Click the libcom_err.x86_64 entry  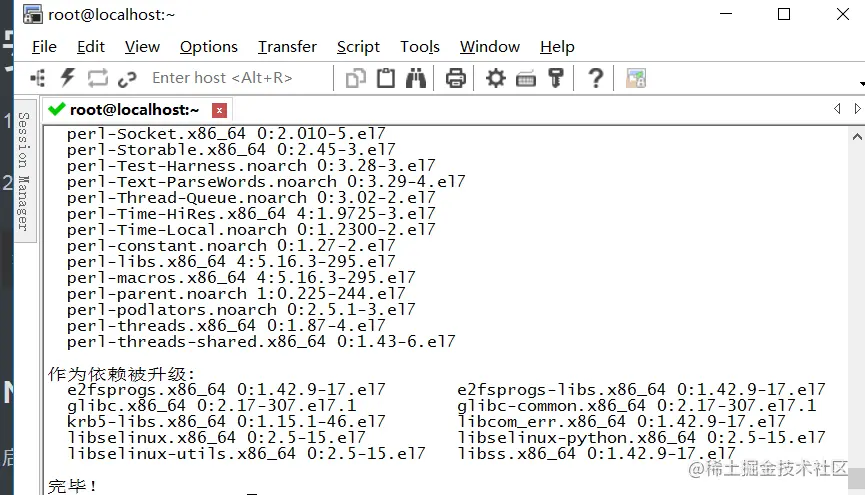point(621,422)
